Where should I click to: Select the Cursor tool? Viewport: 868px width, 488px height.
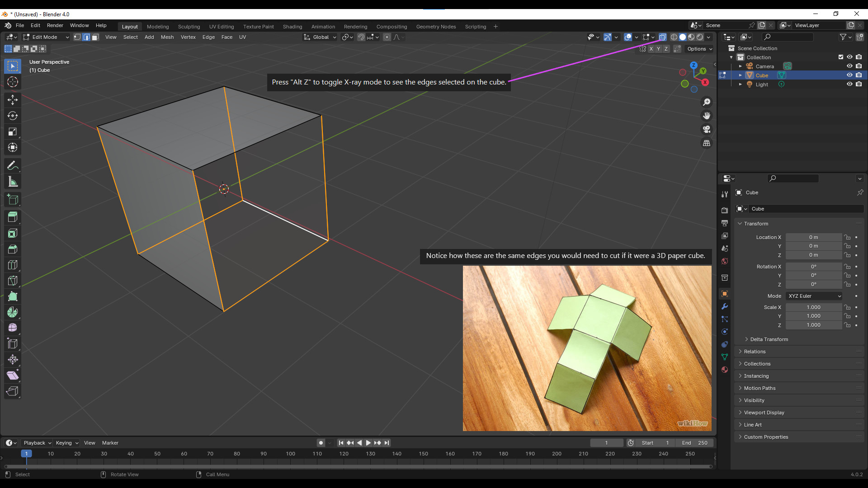click(x=13, y=82)
